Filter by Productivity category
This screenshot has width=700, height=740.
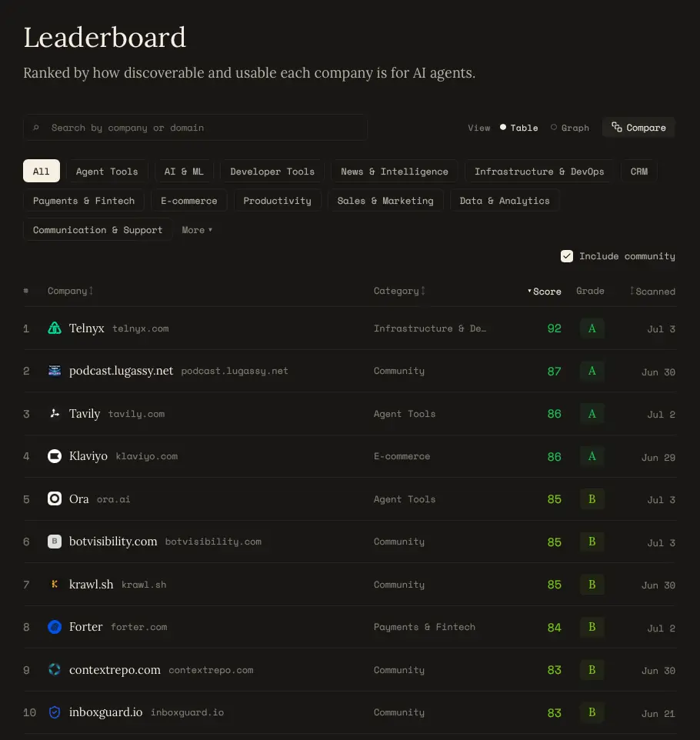pyautogui.click(x=278, y=201)
